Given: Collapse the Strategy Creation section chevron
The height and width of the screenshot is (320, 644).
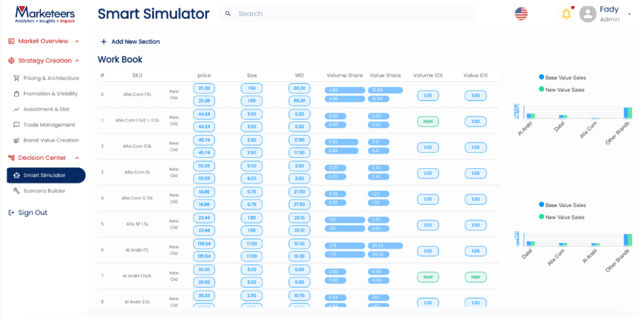Looking at the screenshot, I should [x=78, y=60].
